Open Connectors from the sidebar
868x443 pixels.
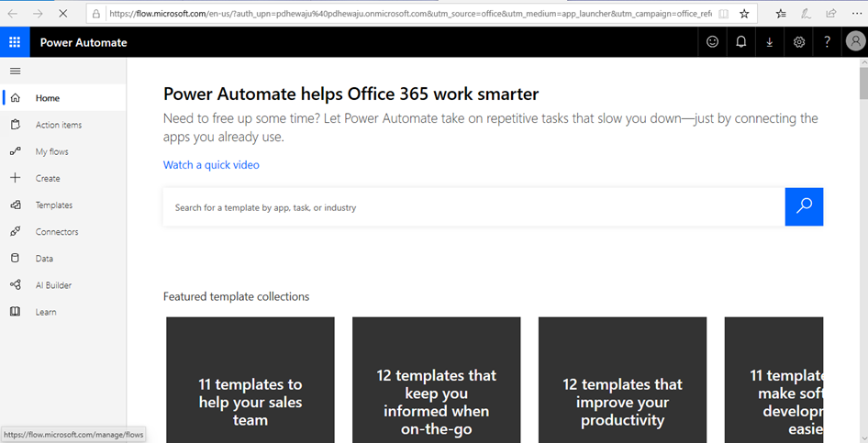point(63,231)
